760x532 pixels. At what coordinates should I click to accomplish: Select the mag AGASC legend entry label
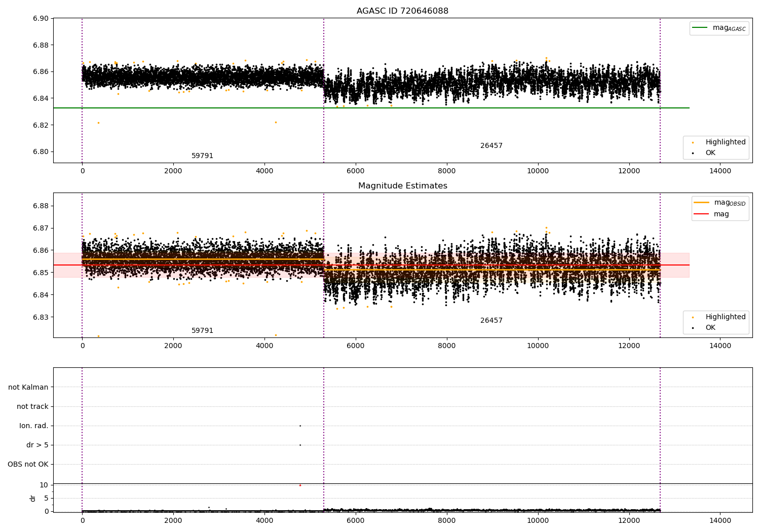coord(729,28)
